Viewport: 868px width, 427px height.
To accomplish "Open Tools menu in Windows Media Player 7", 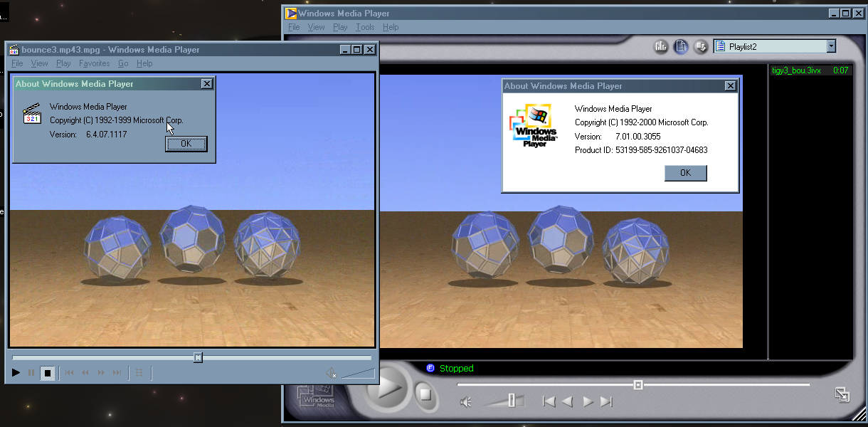I will click(365, 27).
